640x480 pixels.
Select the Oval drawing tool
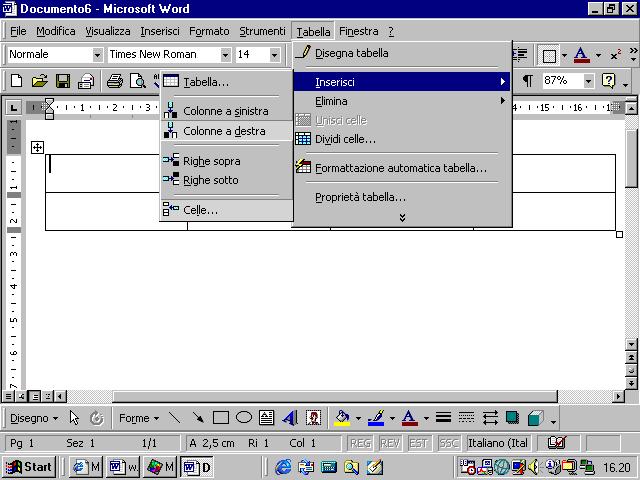tap(244, 418)
